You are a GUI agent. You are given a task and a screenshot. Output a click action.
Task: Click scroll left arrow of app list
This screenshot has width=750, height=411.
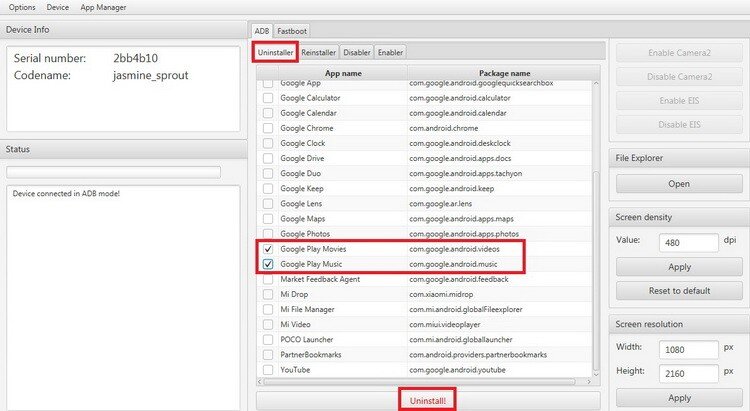260,381
